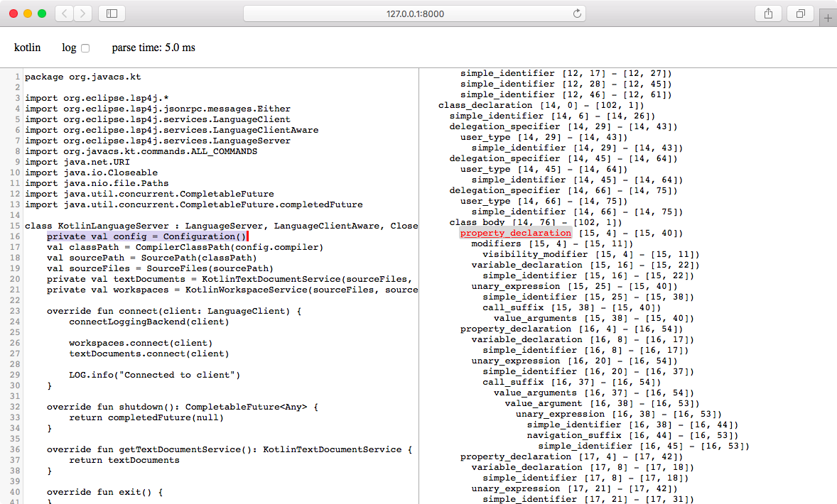Select the highlighted property_declaration node

514,233
